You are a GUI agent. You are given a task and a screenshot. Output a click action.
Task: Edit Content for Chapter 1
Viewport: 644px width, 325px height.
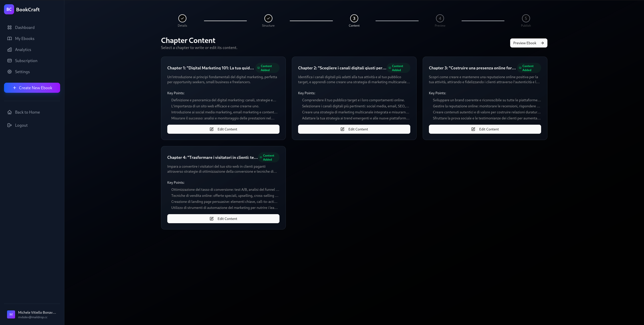point(223,129)
